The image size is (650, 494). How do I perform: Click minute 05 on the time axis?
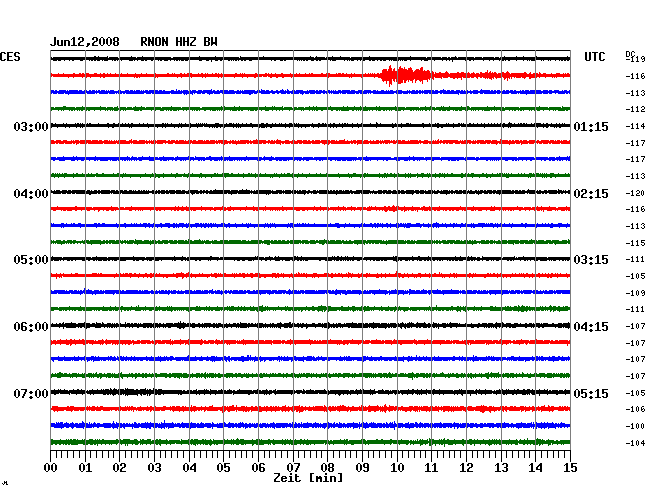223,468
